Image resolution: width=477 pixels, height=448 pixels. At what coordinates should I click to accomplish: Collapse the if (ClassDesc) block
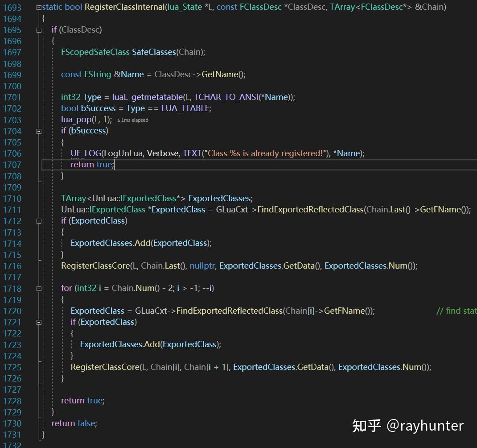(39, 29)
